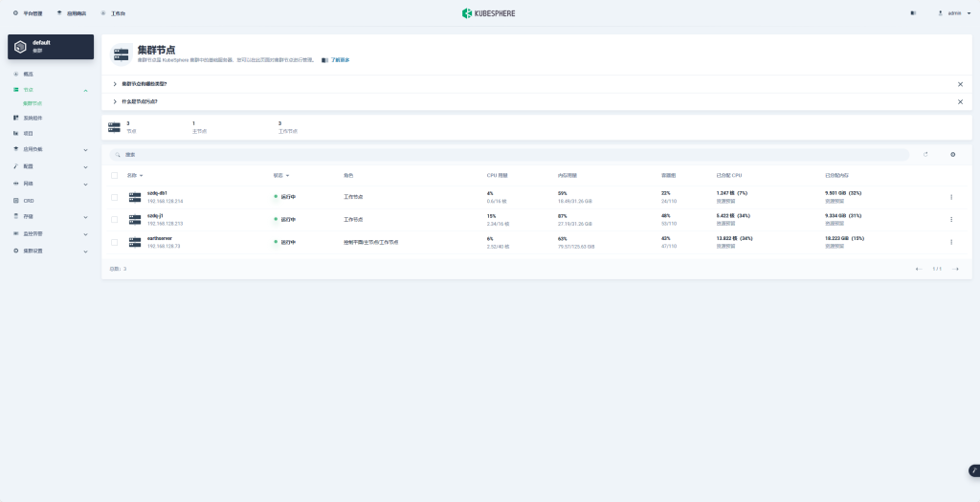Viewport: 980px width, 502px height.
Task: Click the node search input field
Action: click(x=507, y=154)
